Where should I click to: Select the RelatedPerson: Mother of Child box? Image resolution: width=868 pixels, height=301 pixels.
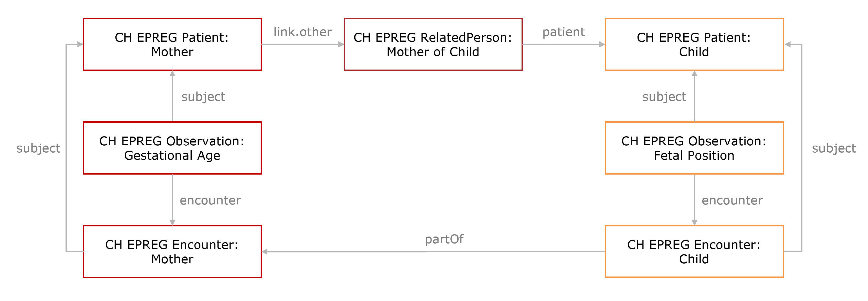[433, 44]
